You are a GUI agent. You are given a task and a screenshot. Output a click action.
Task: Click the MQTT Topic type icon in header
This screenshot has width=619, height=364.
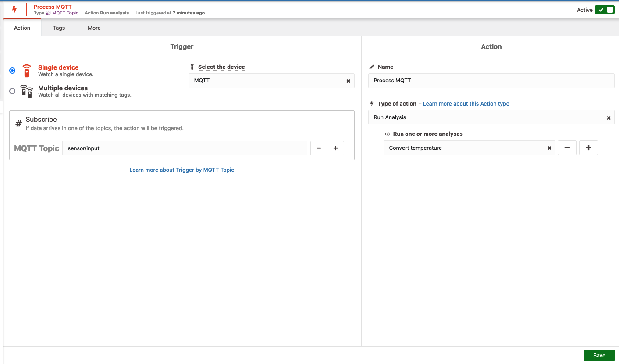tap(48, 13)
